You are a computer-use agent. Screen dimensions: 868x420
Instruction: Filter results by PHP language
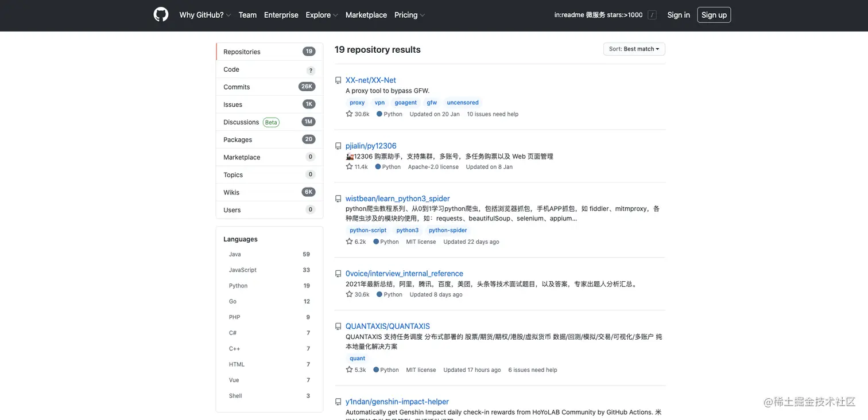point(269,317)
